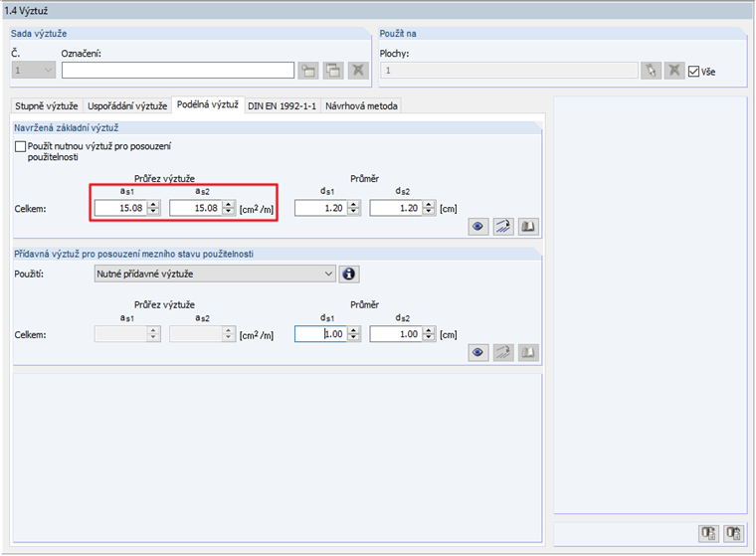The height and width of the screenshot is (556, 756).
Task: Select the Uspořádání výztuže tab
Action: click(127, 106)
